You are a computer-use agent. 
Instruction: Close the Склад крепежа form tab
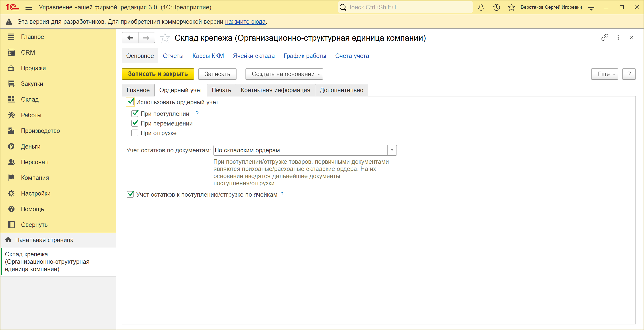[x=632, y=38]
